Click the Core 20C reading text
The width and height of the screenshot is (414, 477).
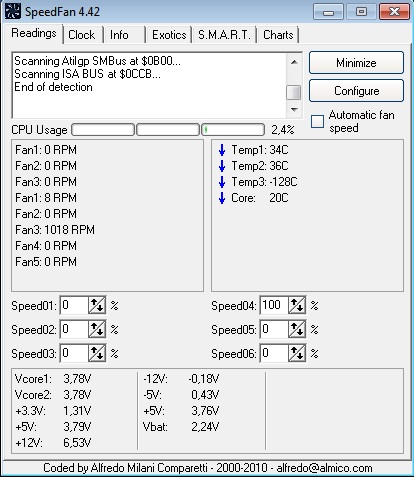pos(260,198)
